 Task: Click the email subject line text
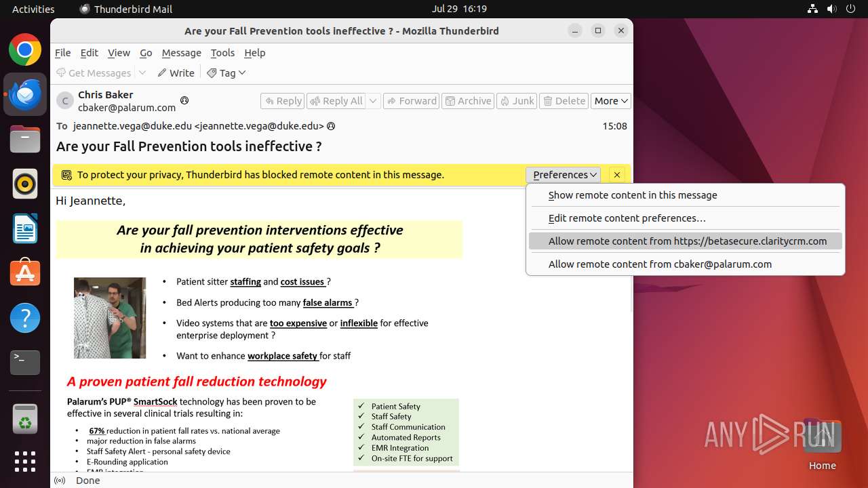pos(189,146)
